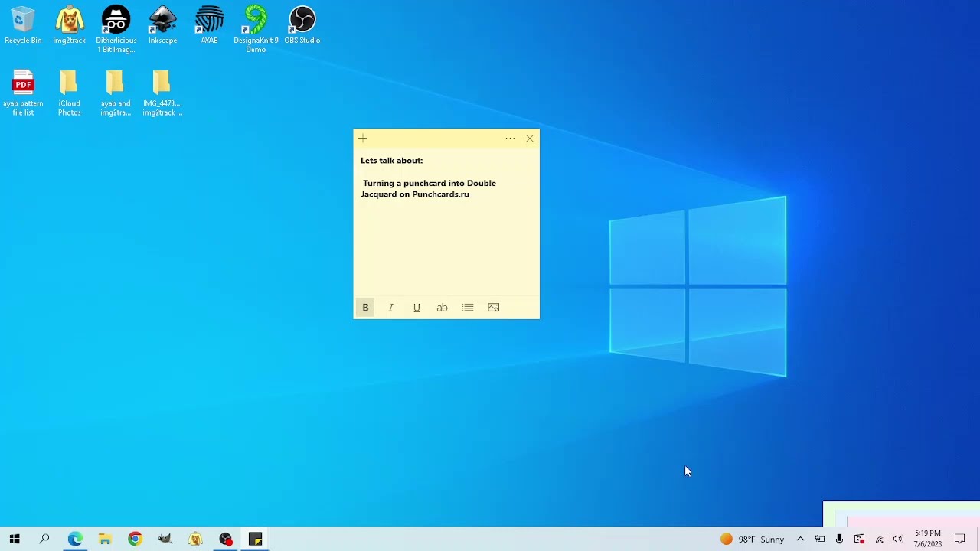Toggle bullet list in the sticky note

468,308
